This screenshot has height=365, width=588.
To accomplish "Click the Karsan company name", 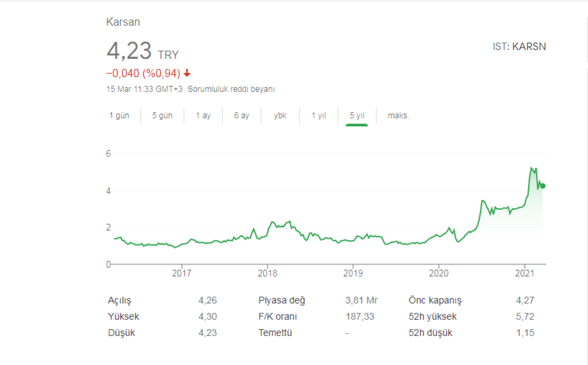I will click(123, 22).
